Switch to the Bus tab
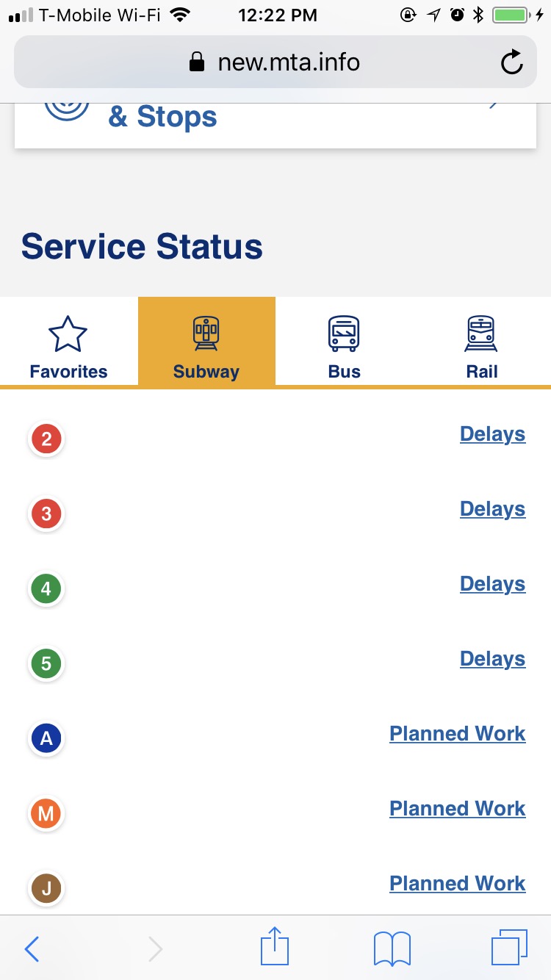The width and height of the screenshot is (551, 980). 345,342
